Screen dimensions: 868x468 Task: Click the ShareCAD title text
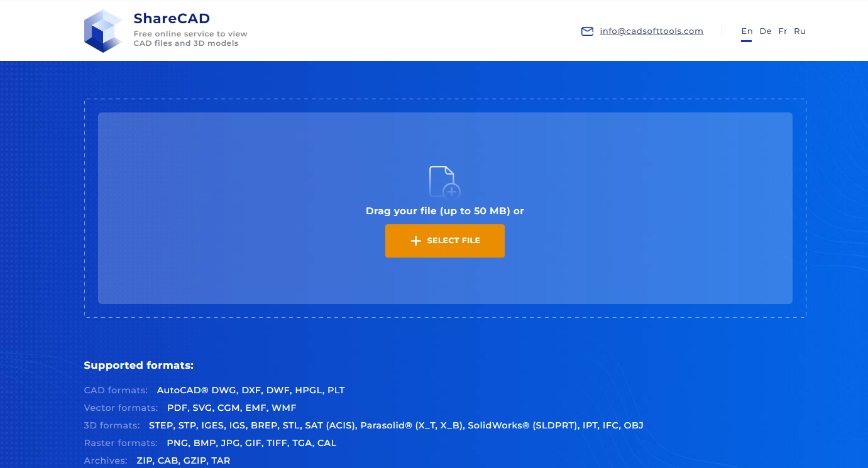click(x=172, y=18)
